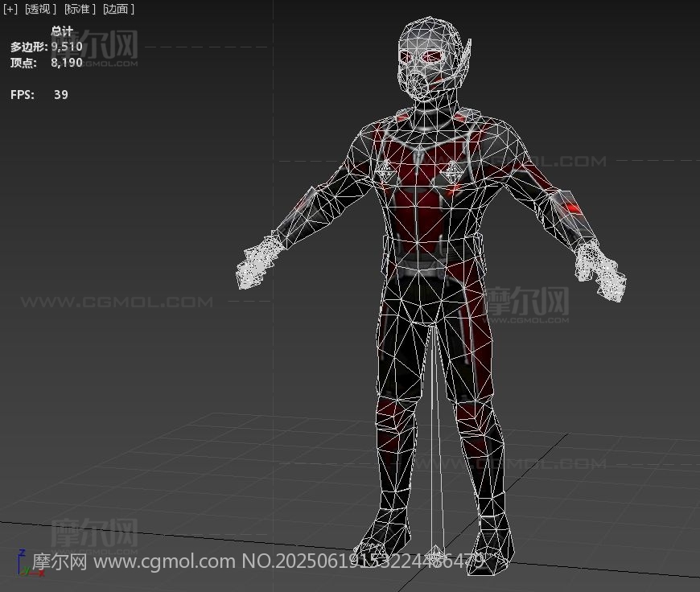
Task: Open the 边面 display mode menu
Action: coord(119,9)
